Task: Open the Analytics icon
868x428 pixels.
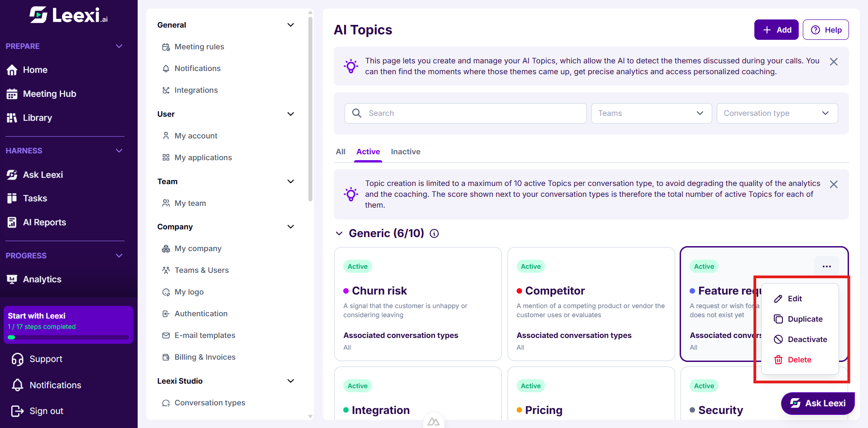Action: pos(12,279)
